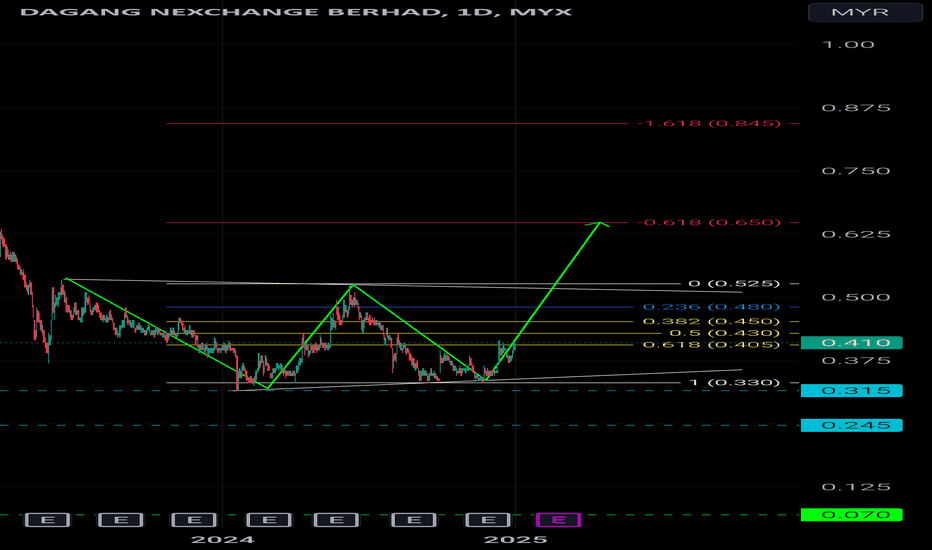Click the 0.382 (0.450) Fibonacci label
Screen dimensions: 932x550
[711, 322]
